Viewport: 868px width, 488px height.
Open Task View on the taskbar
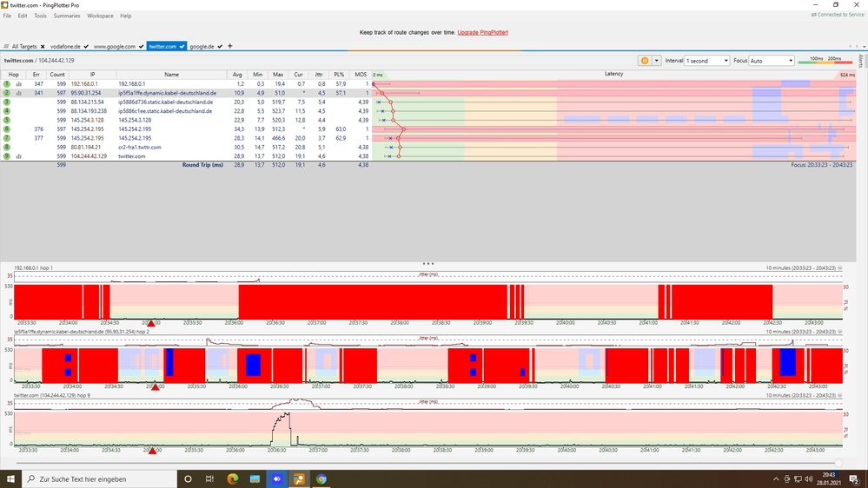point(209,479)
